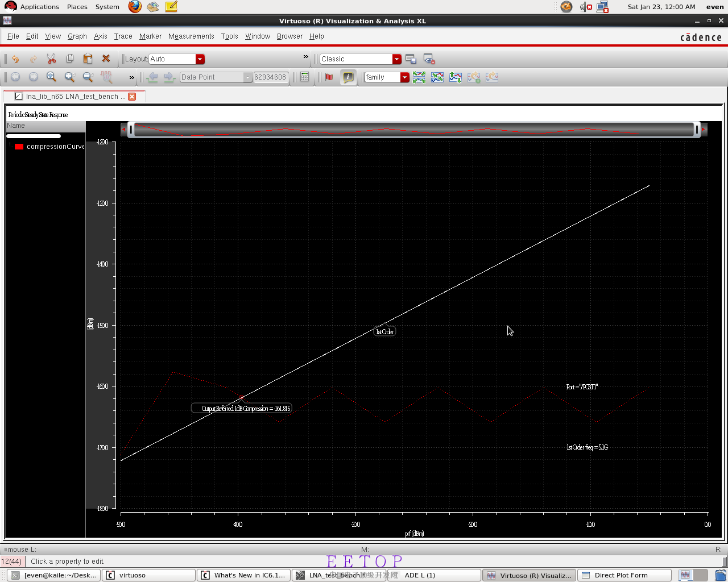Open the Edit menu

32,36
